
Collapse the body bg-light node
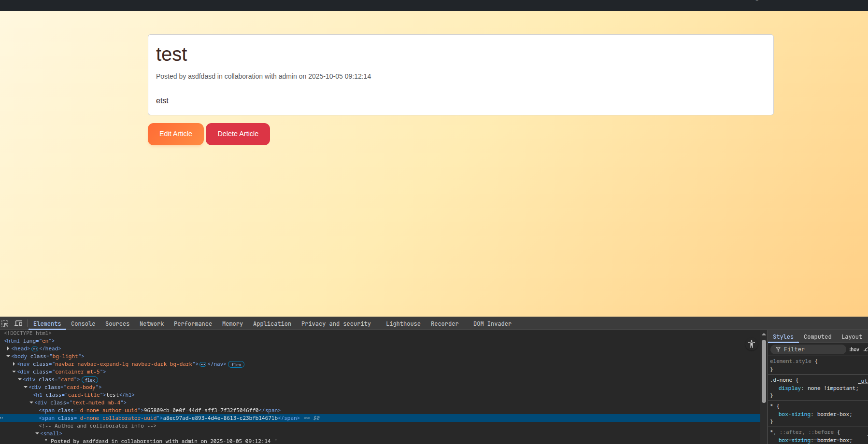click(x=8, y=356)
